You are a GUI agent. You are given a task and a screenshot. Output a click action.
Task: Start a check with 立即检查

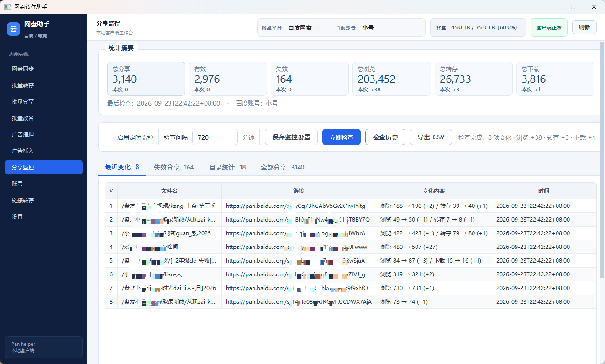click(342, 137)
